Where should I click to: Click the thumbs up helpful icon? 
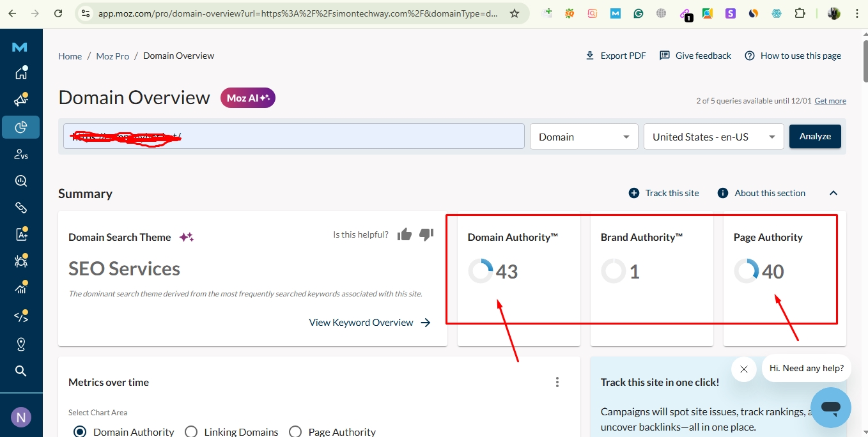pos(405,234)
